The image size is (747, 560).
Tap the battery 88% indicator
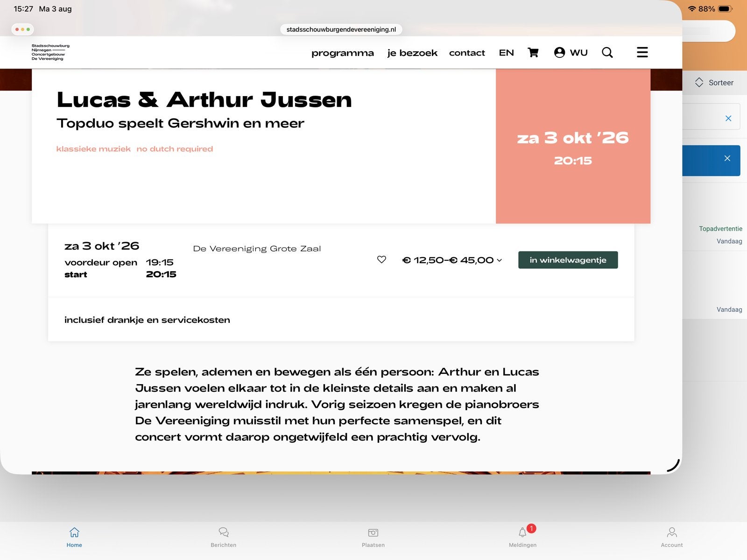coord(715,9)
